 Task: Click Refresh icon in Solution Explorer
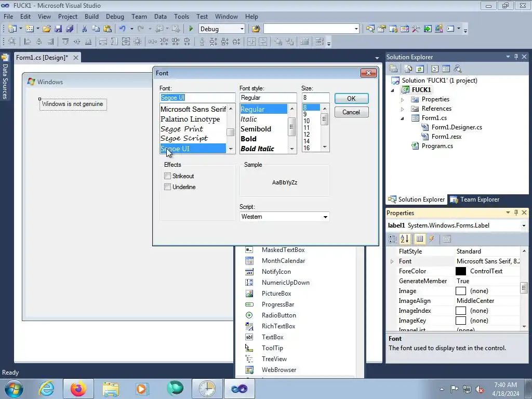point(420,69)
